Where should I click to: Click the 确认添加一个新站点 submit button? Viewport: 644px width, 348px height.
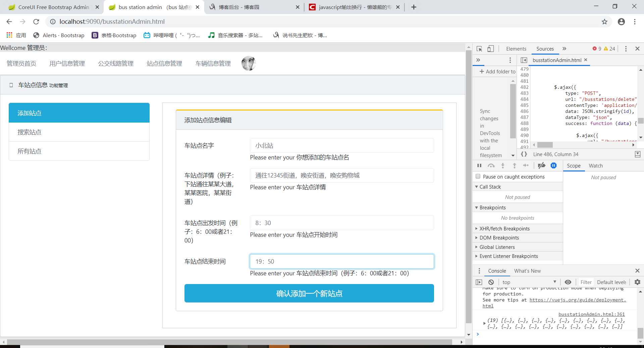309,293
